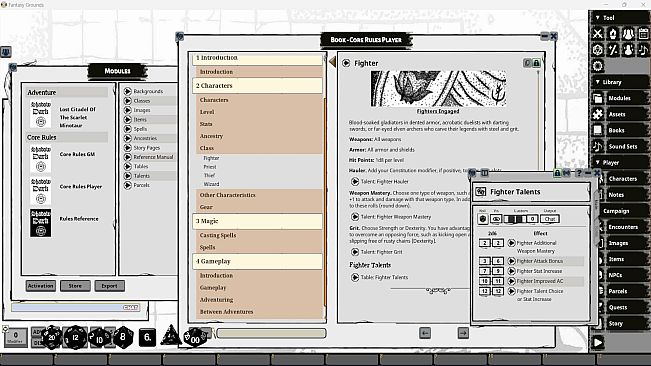Select Wizard under Class

click(x=211, y=184)
